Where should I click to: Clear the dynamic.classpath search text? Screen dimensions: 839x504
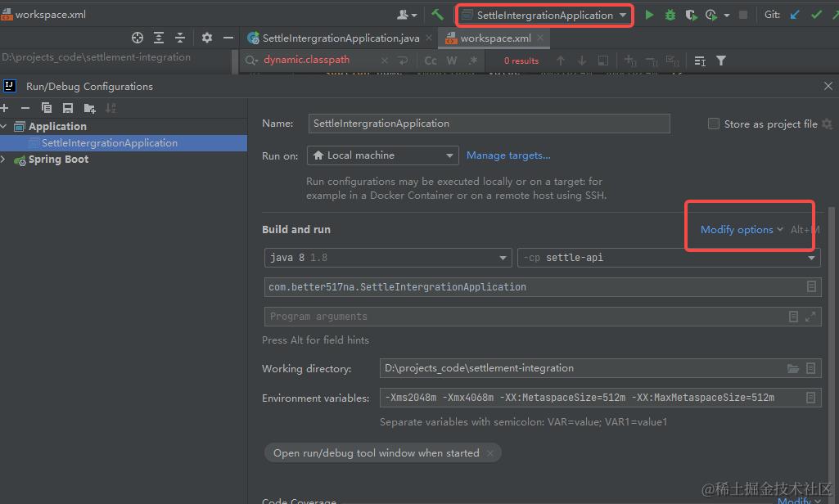click(x=384, y=61)
